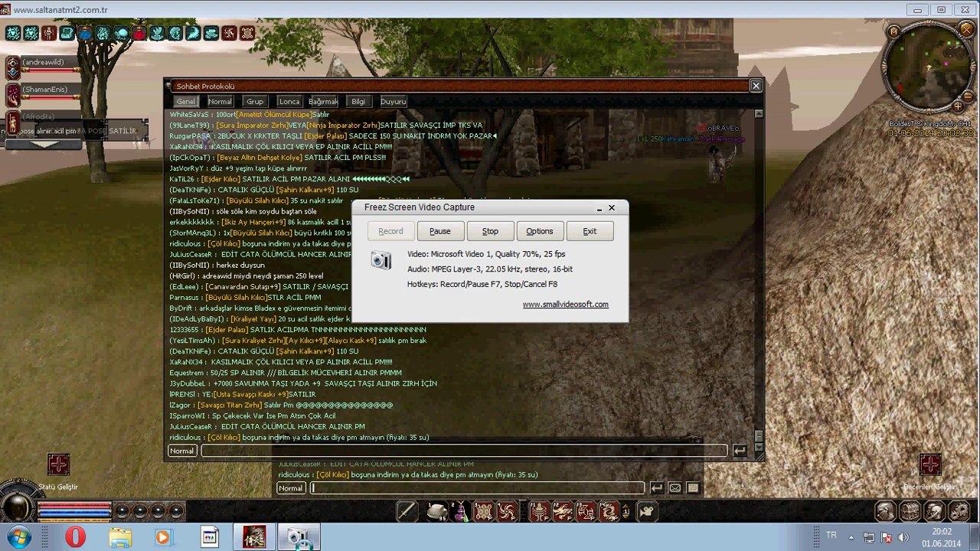
Task: Stop the video capture
Action: (x=490, y=231)
